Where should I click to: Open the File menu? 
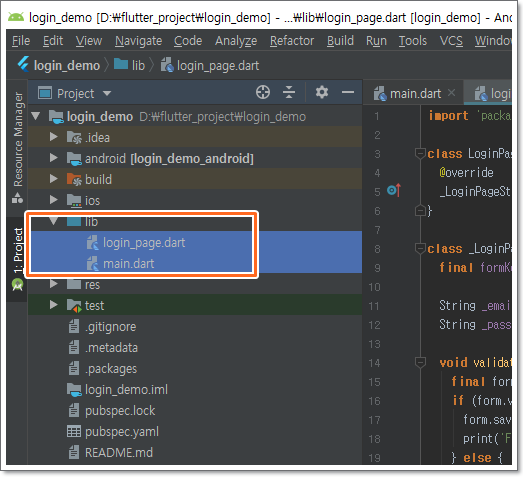[21, 41]
